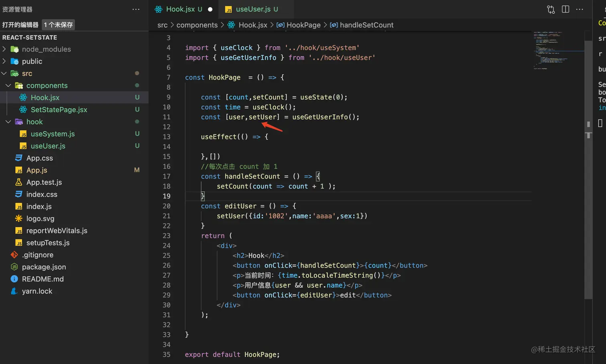Open reportWebVitals.js in the explorer
606x364 pixels.
pyautogui.click(x=74, y=231)
